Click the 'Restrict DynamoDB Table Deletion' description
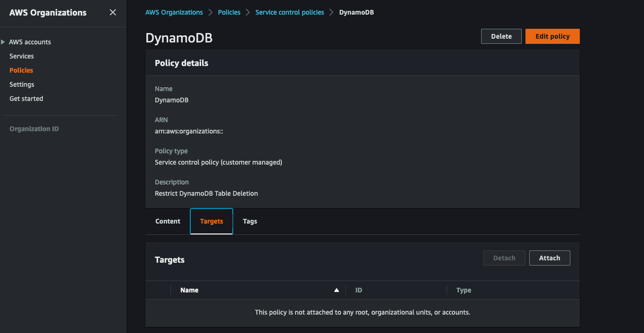The width and height of the screenshot is (644, 333). click(x=206, y=193)
